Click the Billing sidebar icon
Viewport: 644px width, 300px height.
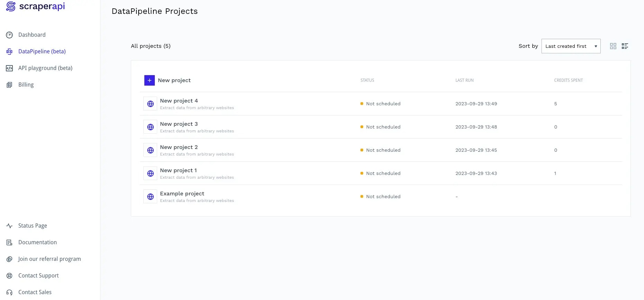pos(9,85)
